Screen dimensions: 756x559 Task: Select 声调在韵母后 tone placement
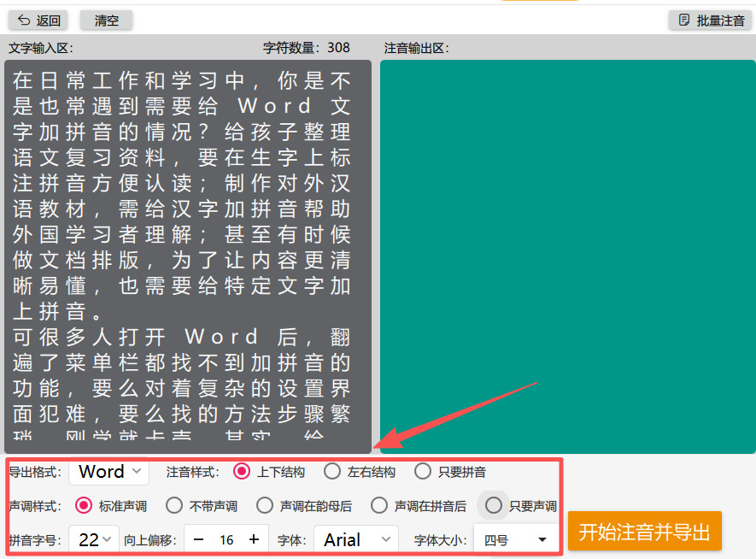[x=265, y=505]
